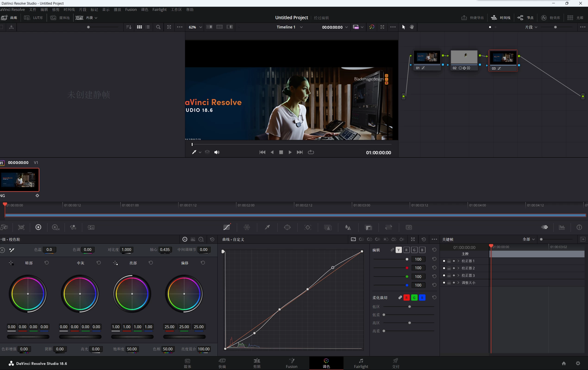Click the 快捷导出 button
This screenshot has width=588, height=370.
point(472,18)
